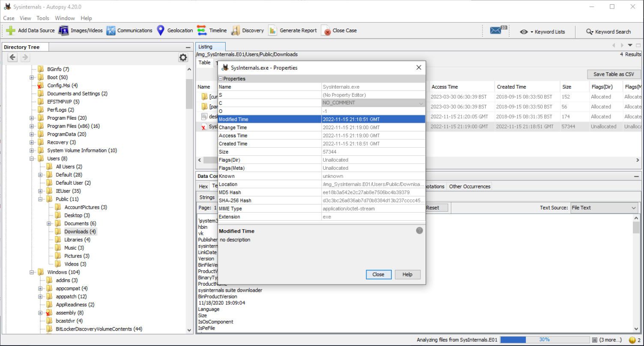Click Close button in Properties dialog
Image resolution: width=644 pixels, height=346 pixels.
379,275
